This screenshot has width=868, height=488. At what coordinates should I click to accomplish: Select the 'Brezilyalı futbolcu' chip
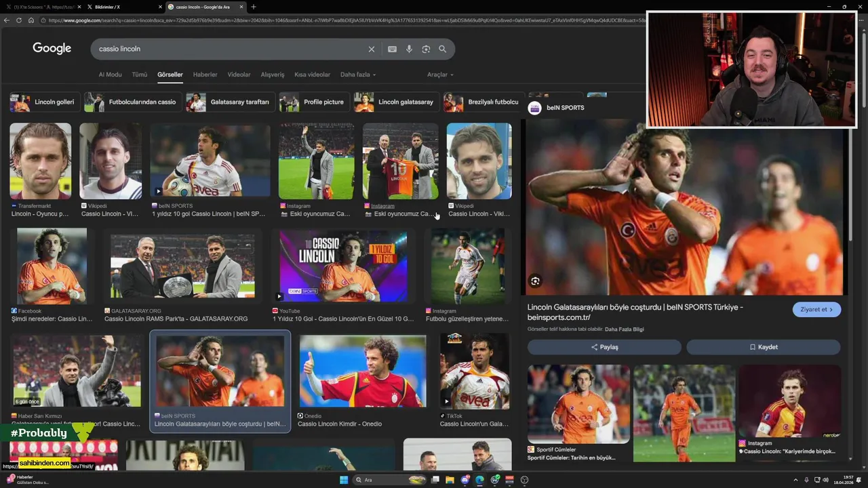pyautogui.click(x=482, y=102)
